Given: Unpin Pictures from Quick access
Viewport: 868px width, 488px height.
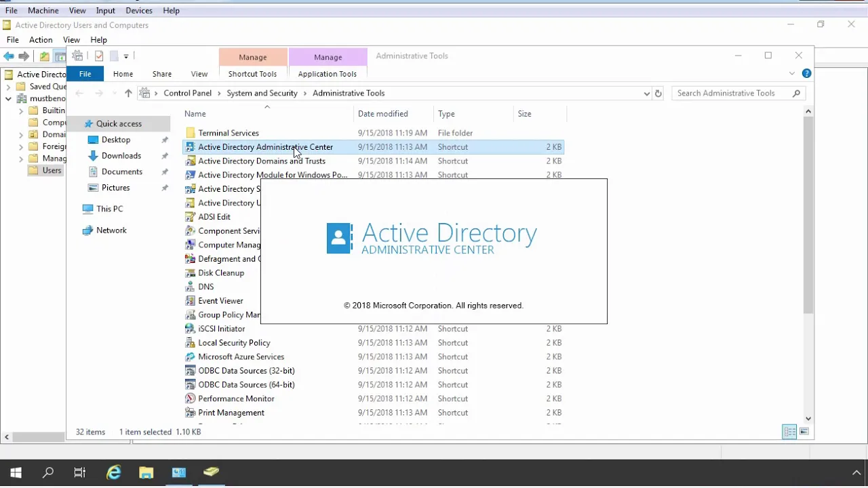Looking at the screenshot, I should pos(164,188).
